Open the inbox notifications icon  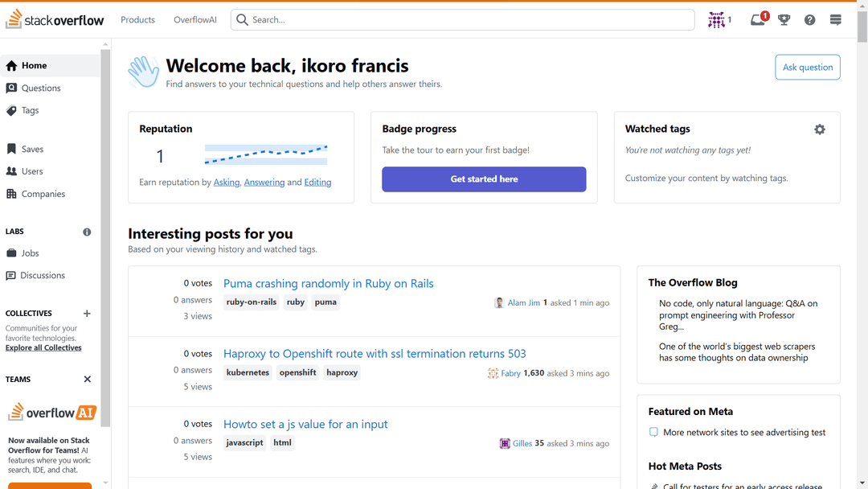758,20
